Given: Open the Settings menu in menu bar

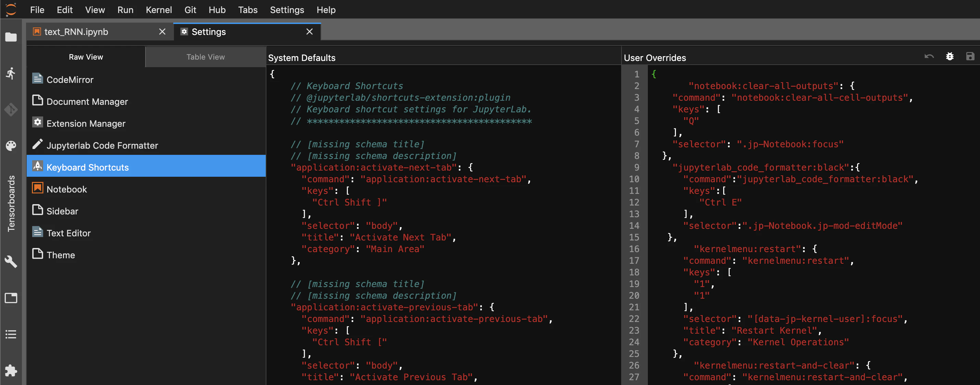Looking at the screenshot, I should [x=287, y=10].
